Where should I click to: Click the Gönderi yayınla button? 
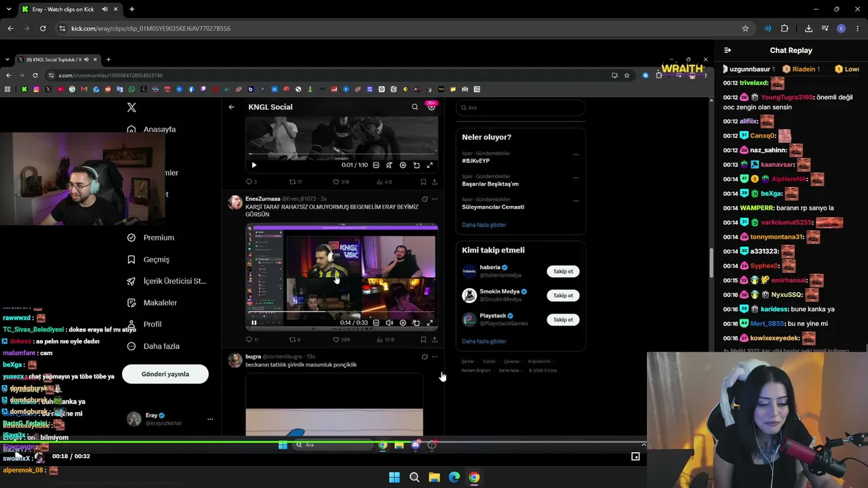pyautogui.click(x=165, y=374)
